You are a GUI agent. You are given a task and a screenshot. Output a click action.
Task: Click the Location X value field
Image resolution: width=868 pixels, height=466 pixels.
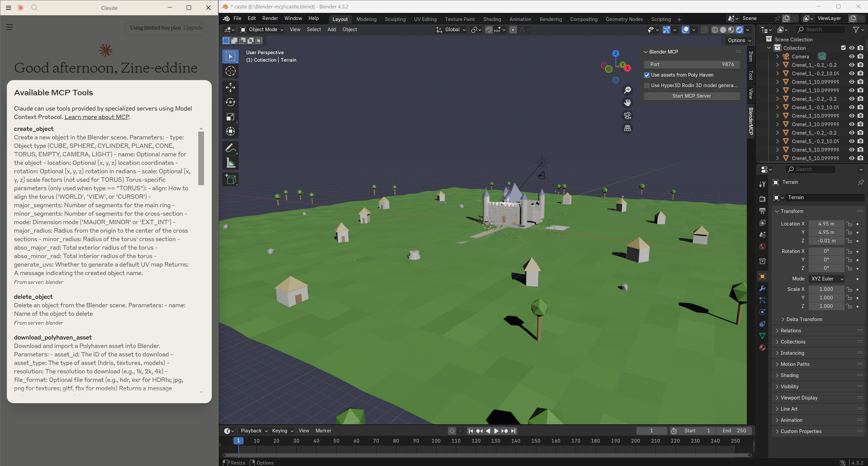826,224
